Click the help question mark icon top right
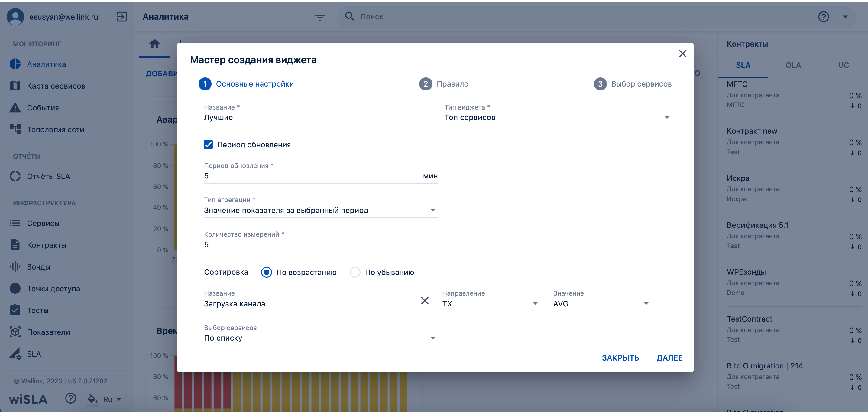868x412 pixels. [x=823, y=17]
